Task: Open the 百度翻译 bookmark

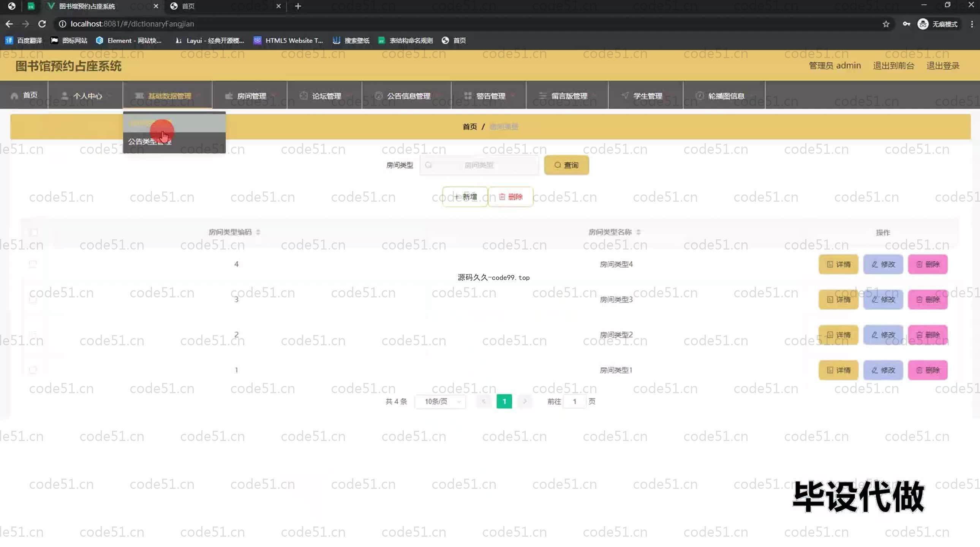Action: (x=24, y=40)
